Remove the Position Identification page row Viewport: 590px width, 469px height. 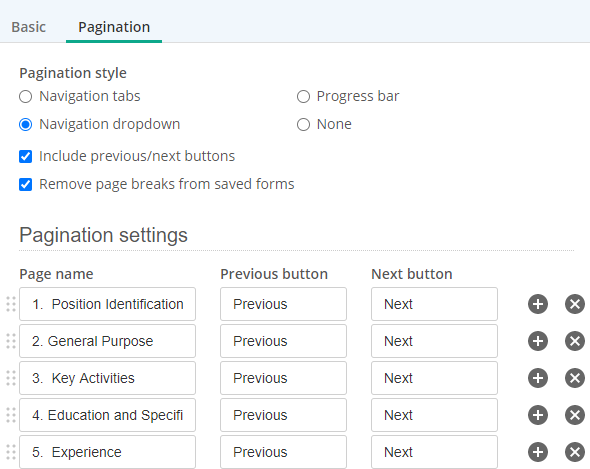pos(575,304)
